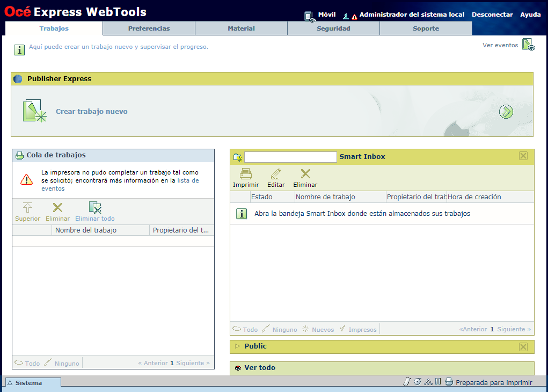
Task: Click the Propietario del t... column in job queue
Action: [x=181, y=230]
